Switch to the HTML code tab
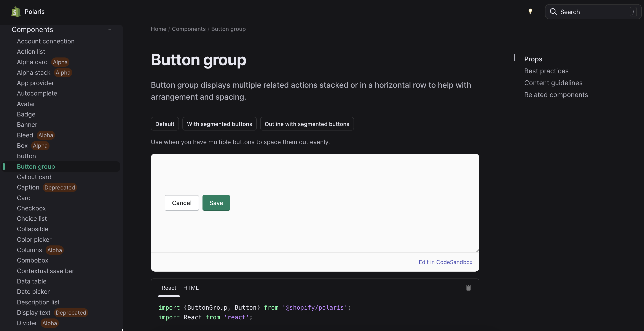Viewport: 644px width, 331px height. (x=191, y=288)
